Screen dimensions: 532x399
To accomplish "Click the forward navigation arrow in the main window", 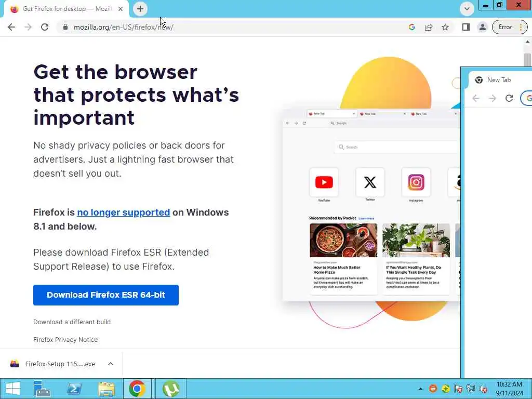I will click(28, 27).
